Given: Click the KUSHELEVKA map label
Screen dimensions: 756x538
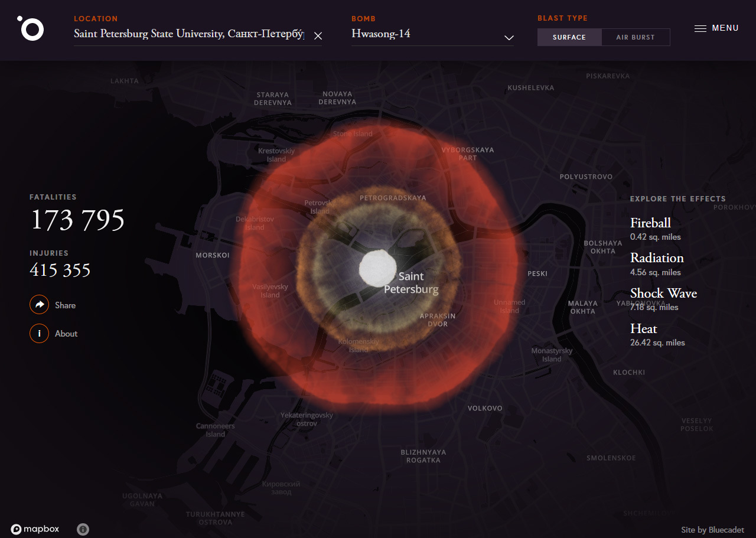Looking at the screenshot, I should click(x=531, y=87).
